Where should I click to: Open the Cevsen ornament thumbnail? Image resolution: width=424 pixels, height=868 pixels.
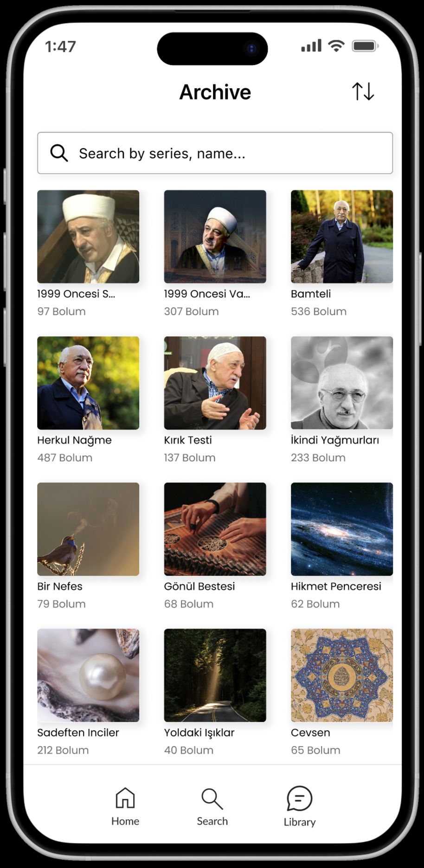pyautogui.click(x=342, y=675)
